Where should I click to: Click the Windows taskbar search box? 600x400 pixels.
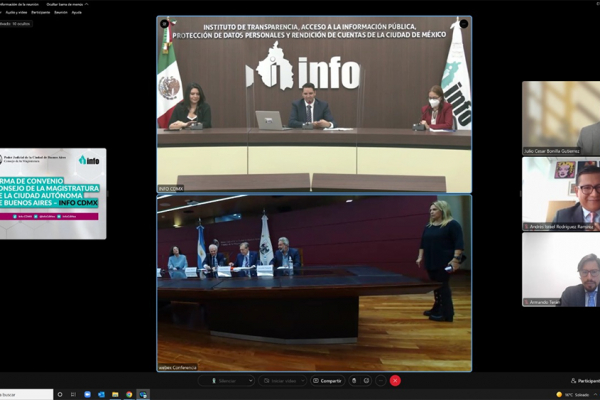point(26,394)
